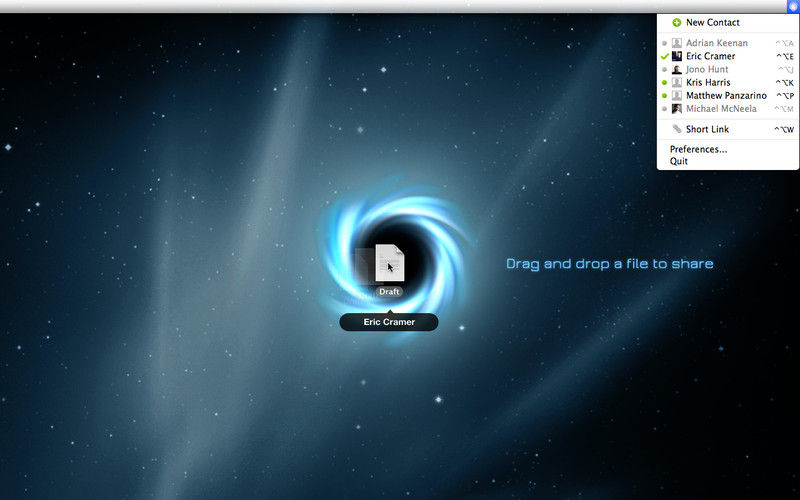This screenshot has width=800, height=500.
Task: Click the green plus New Contact icon
Action: point(677,22)
